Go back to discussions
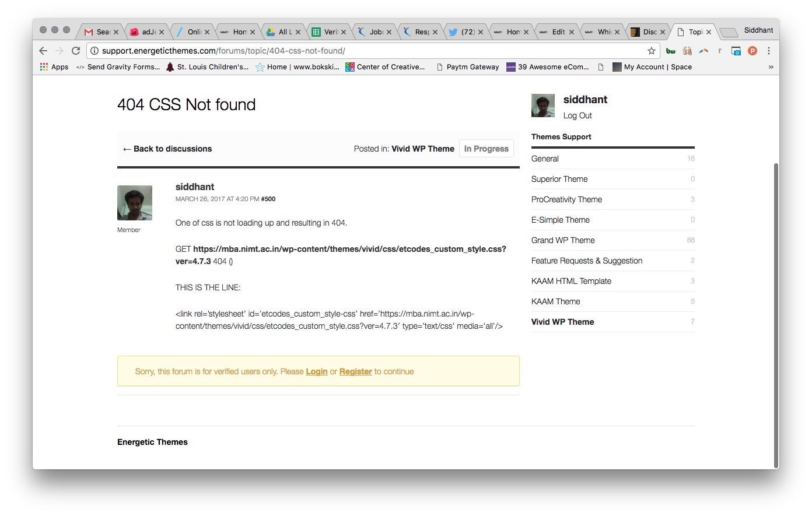812x516 pixels. point(167,149)
